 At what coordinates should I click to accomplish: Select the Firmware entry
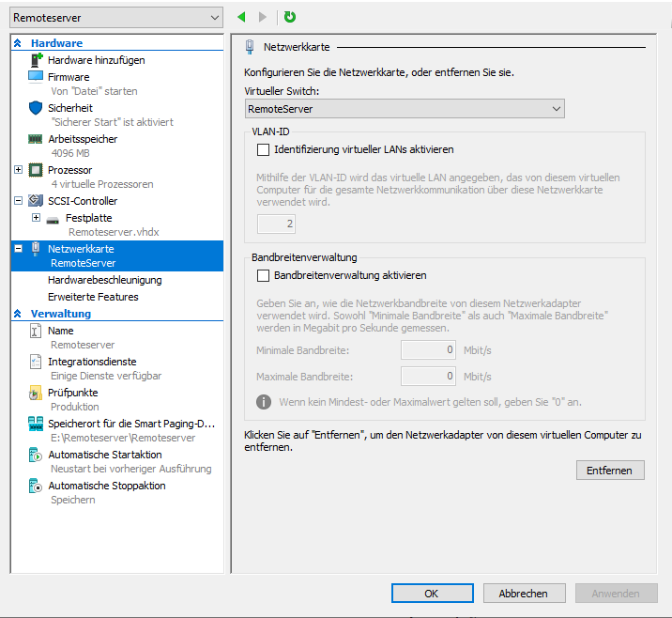69,77
